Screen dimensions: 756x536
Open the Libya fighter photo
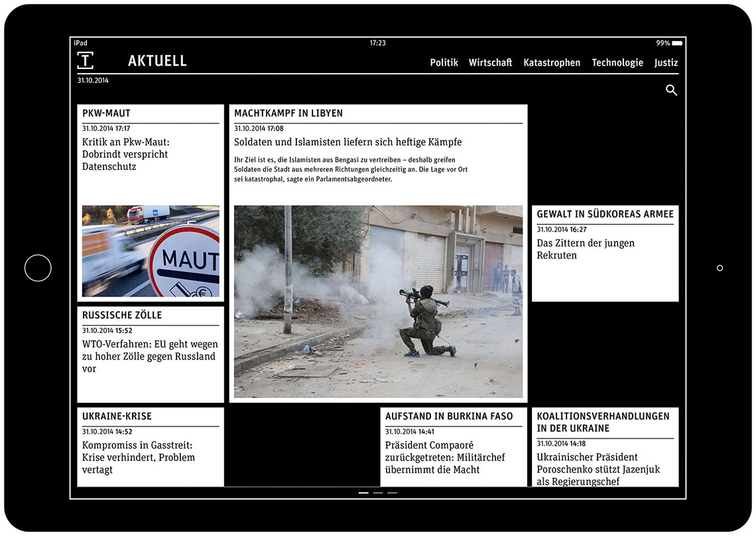click(378, 302)
